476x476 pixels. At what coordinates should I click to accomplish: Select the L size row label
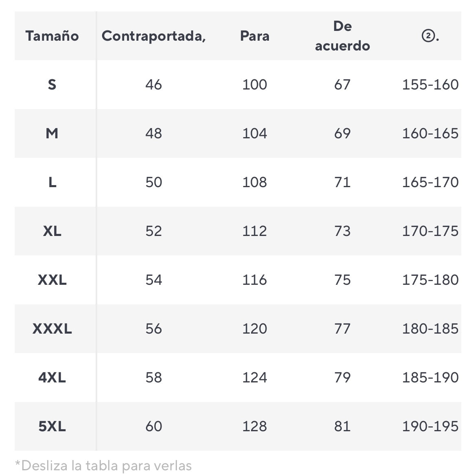pos(52,182)
